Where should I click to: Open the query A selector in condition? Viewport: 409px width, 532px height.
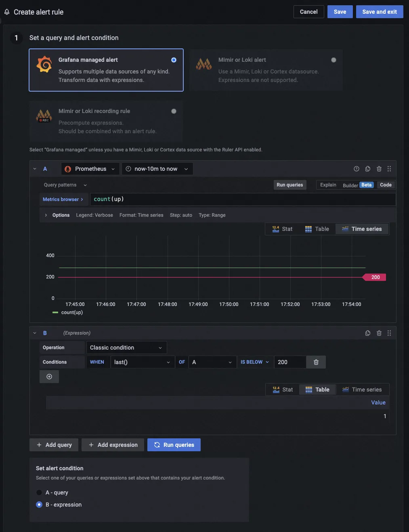(213, 362)
